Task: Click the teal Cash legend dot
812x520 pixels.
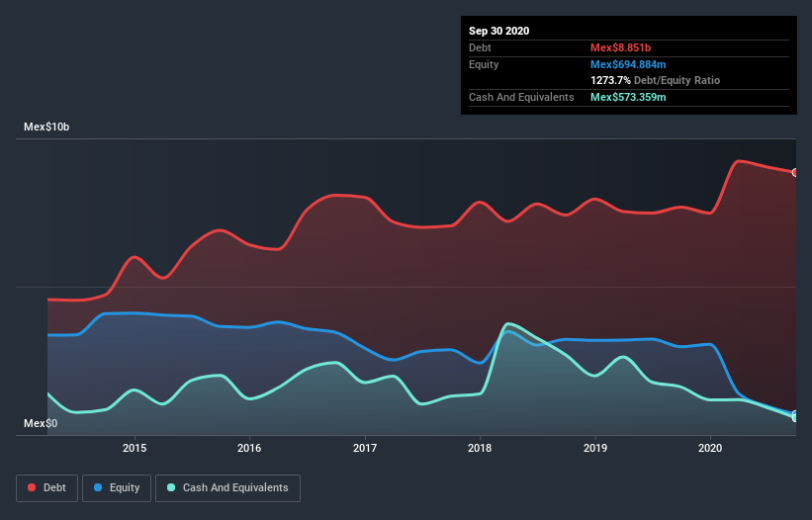Action: tap(171, 487)
